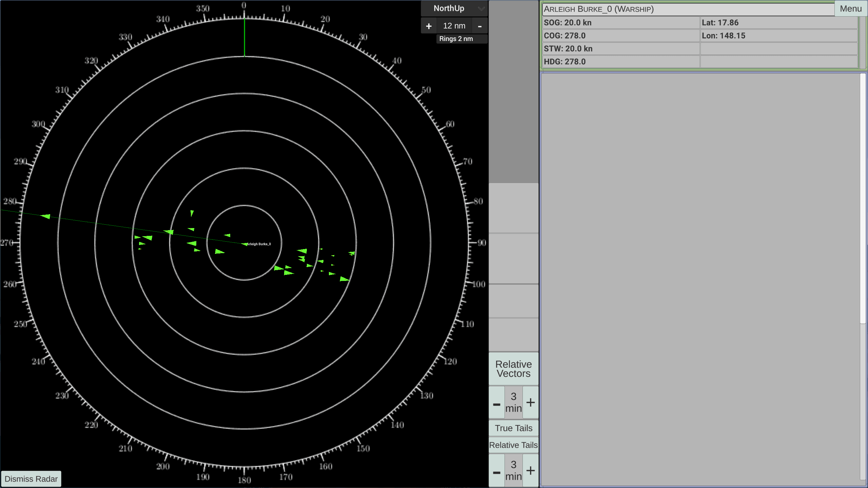Zoom out radar range with minus button
The height and width of the screenshot is (488, 868).
[x=479, y=26]
